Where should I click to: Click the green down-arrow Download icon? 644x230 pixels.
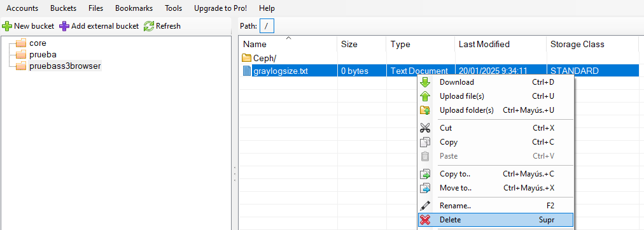425,82
